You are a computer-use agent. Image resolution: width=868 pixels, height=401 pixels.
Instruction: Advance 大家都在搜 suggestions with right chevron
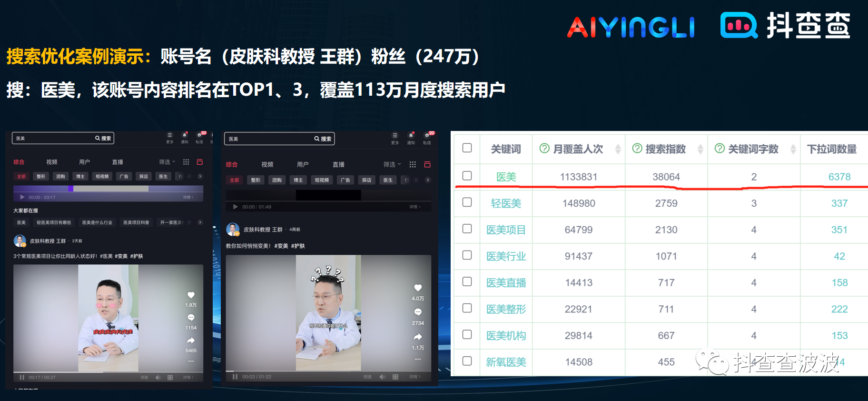pyautogui.click(x=200, y=222)
